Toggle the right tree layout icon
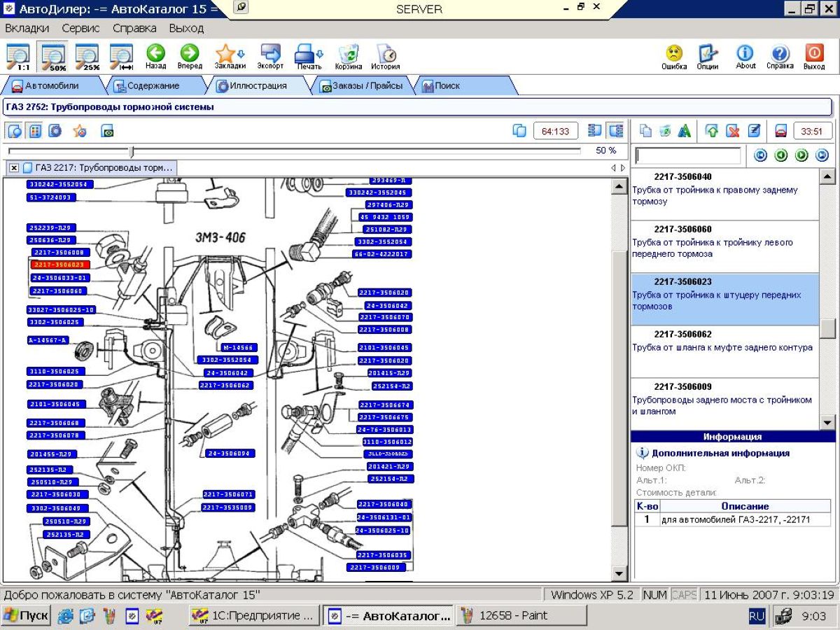Screen dimensions: 840x630 tap(616, 131)
